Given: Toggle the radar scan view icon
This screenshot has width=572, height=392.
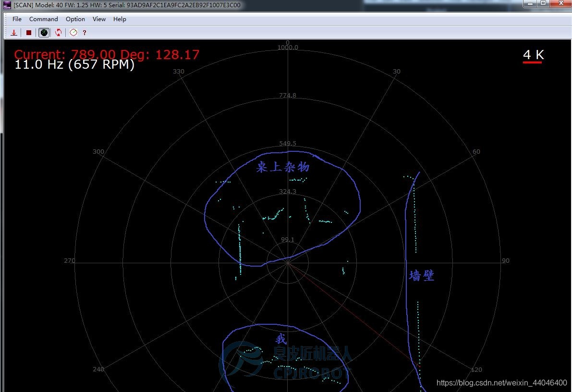Looking at the screenshot, I should coord(44,33).
